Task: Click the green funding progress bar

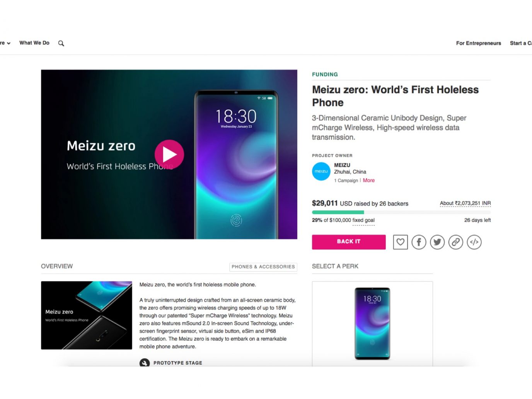Action: click(338, 212)
